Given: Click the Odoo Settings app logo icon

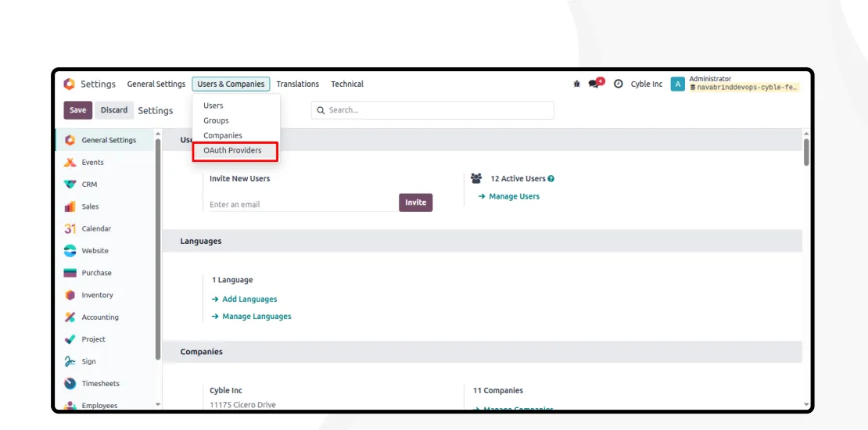Looking at the screenshot, I should coord(69,84).
